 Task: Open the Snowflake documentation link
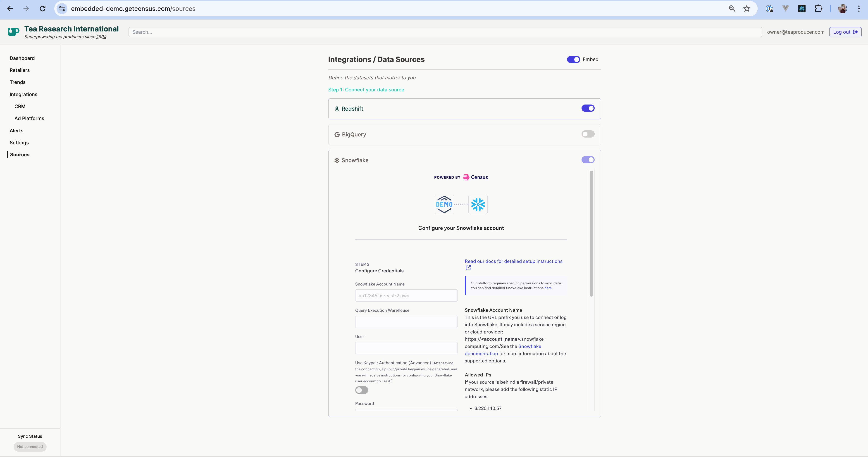point(529,346)
